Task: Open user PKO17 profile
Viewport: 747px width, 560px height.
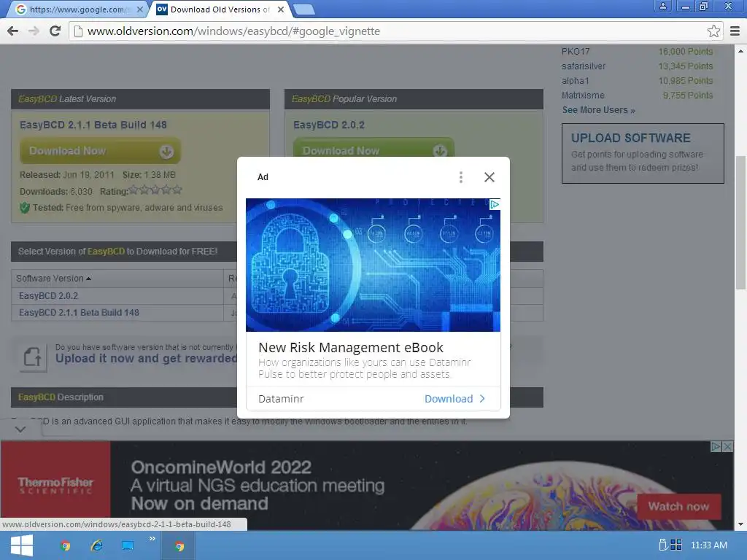Action: pyautogui.click(x=576, y=52)
